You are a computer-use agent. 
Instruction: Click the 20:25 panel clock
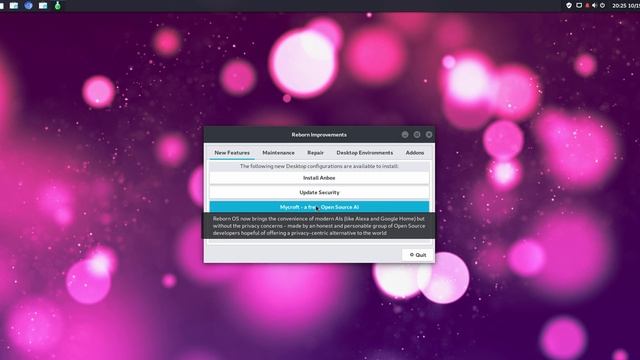(x=626, y=5)
